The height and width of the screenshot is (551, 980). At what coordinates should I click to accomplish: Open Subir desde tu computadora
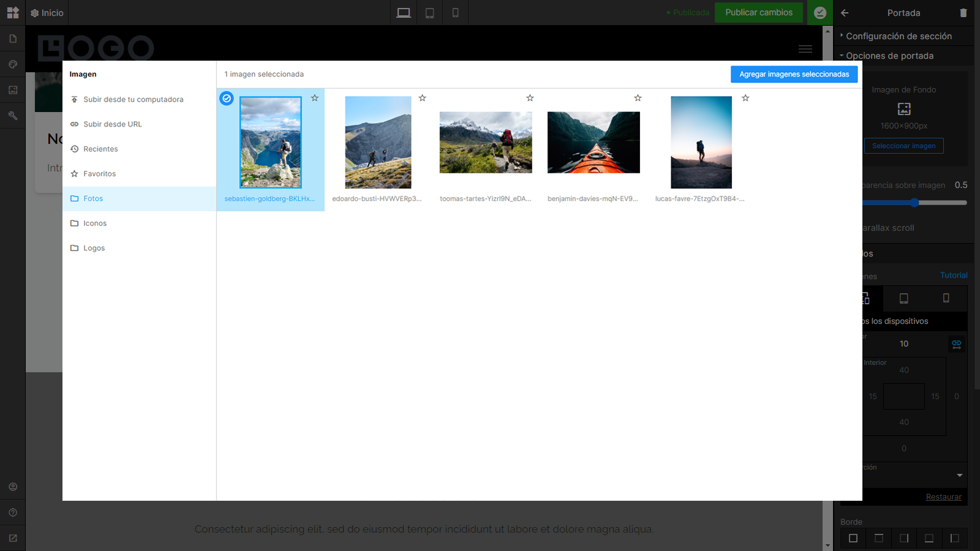point(139,99)
